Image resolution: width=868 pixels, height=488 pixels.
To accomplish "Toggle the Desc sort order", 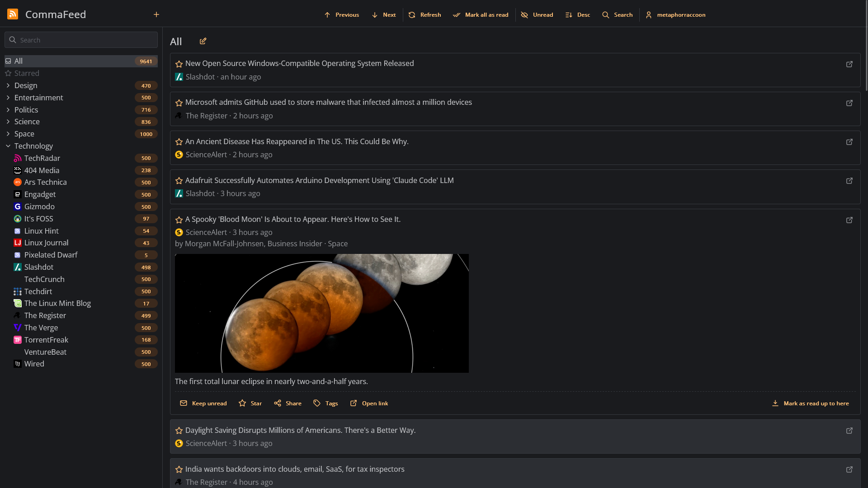I will (578, 15).
